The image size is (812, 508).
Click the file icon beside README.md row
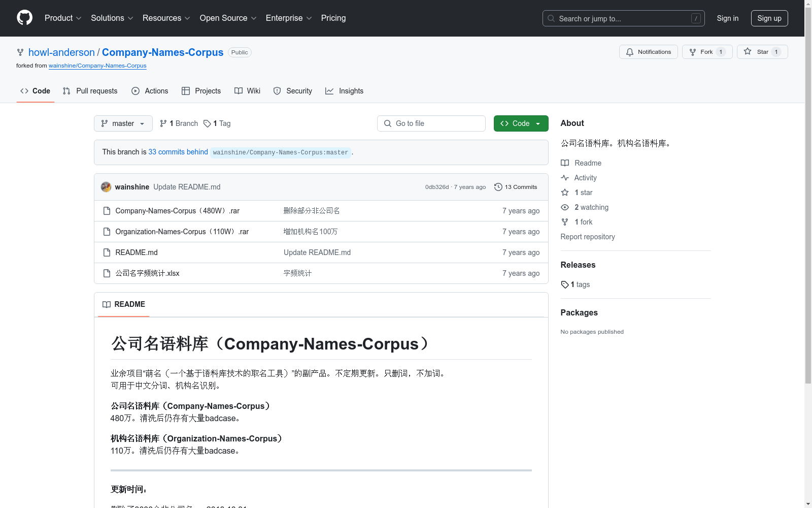coord(107,252)
